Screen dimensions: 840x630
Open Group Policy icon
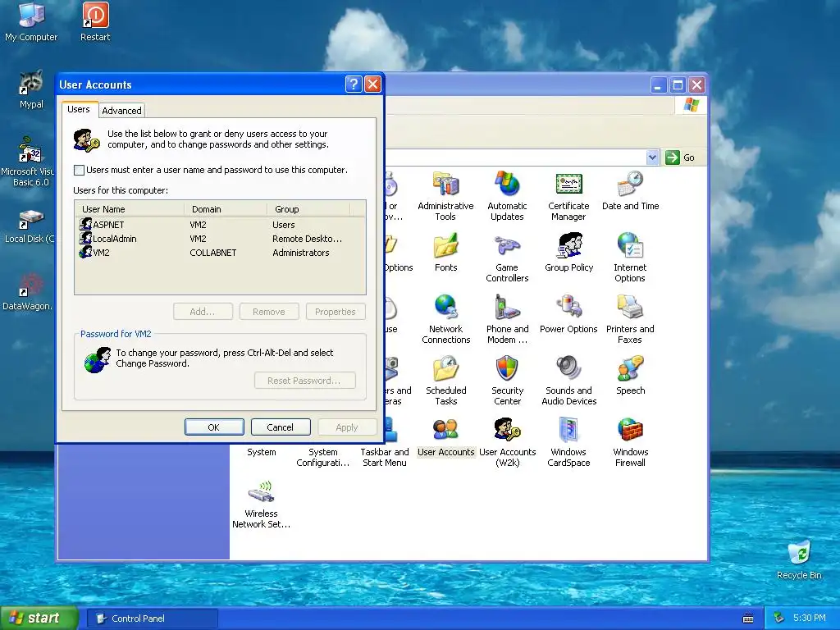(569, 253)
